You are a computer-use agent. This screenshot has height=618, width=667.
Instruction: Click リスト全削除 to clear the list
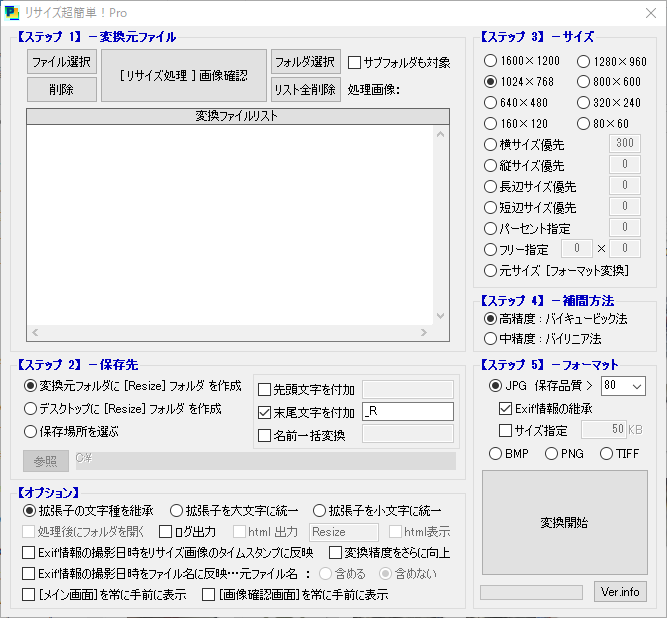click(305, 89)
